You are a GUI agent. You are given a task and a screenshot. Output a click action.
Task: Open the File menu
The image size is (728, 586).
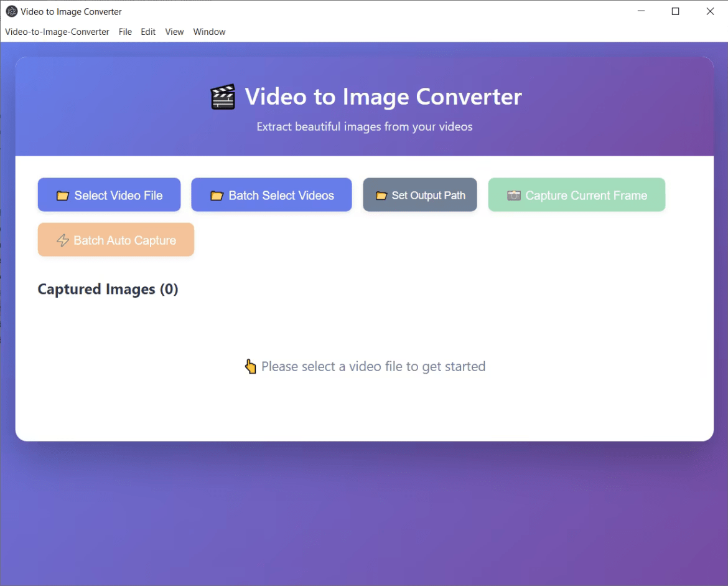[125, 32]
